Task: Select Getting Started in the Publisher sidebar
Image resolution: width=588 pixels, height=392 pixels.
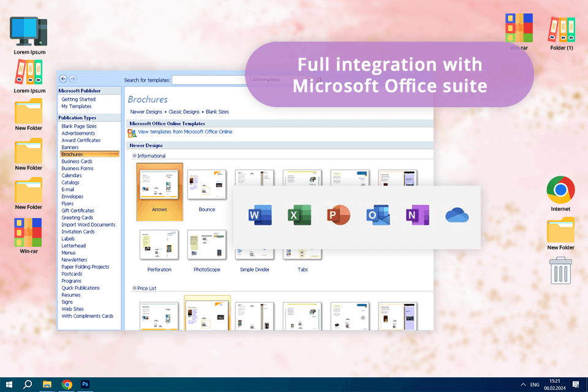Action: (x=78, y=99)
